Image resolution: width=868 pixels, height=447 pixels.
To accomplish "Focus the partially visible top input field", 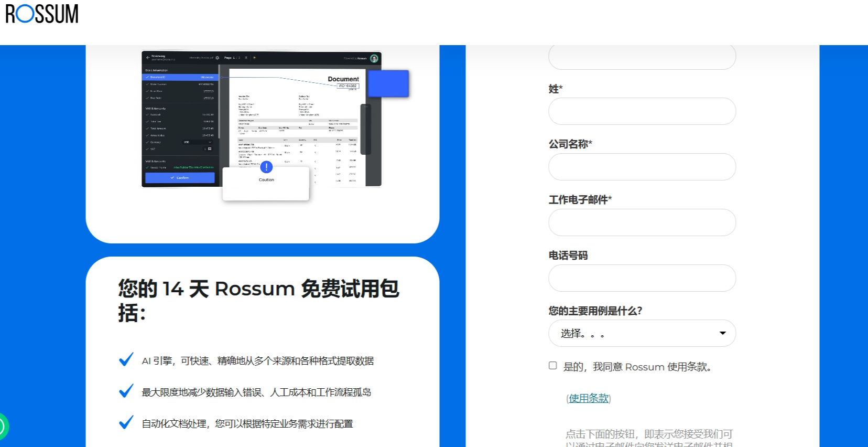I will coord(642,57).
